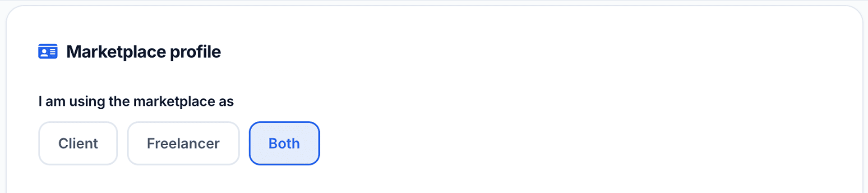Viewport: 868px width, 193px height.
Task: Set role to Freelancer only
Action: (x=183, y=143)
